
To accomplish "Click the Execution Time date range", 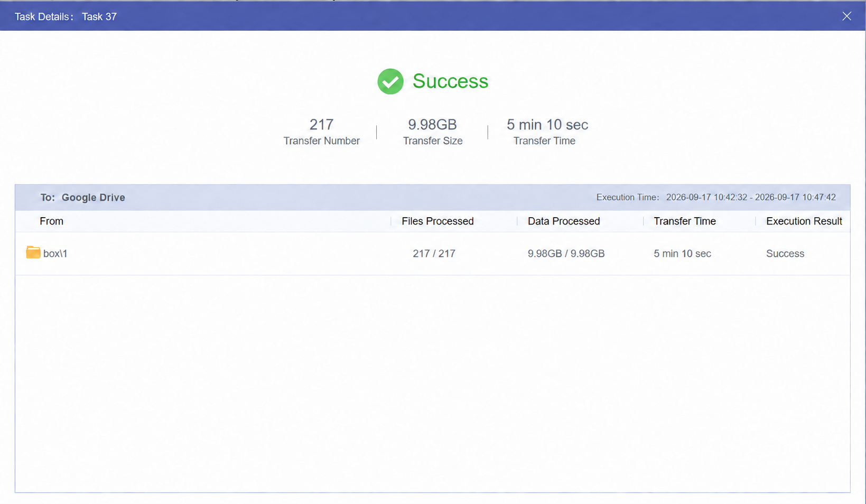I will (x=751, y=197).
